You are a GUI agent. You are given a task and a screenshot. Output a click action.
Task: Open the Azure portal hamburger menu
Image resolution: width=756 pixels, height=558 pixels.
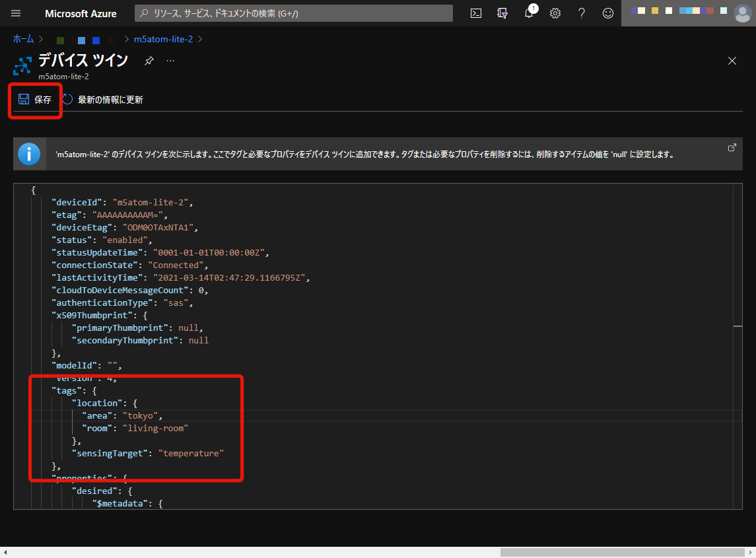16,13
